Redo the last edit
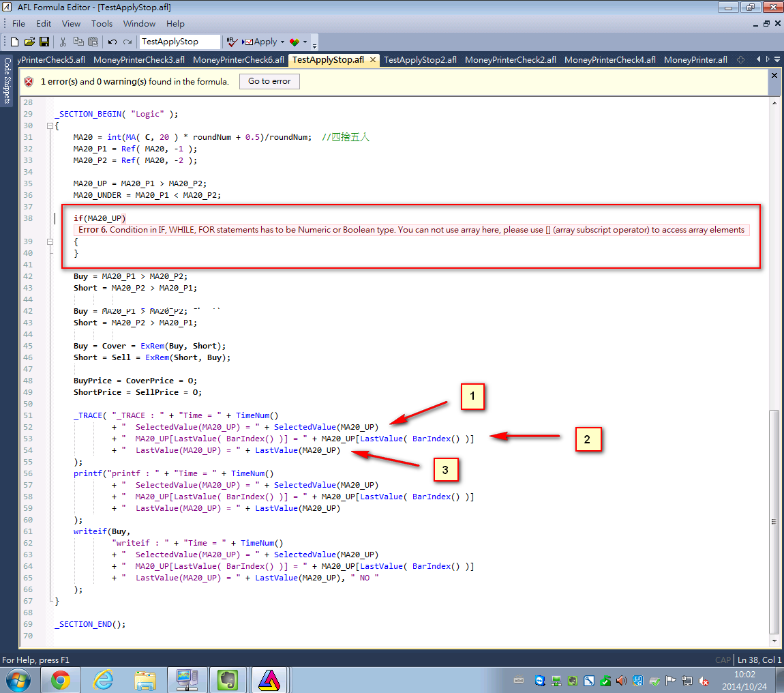 point(127,42)
